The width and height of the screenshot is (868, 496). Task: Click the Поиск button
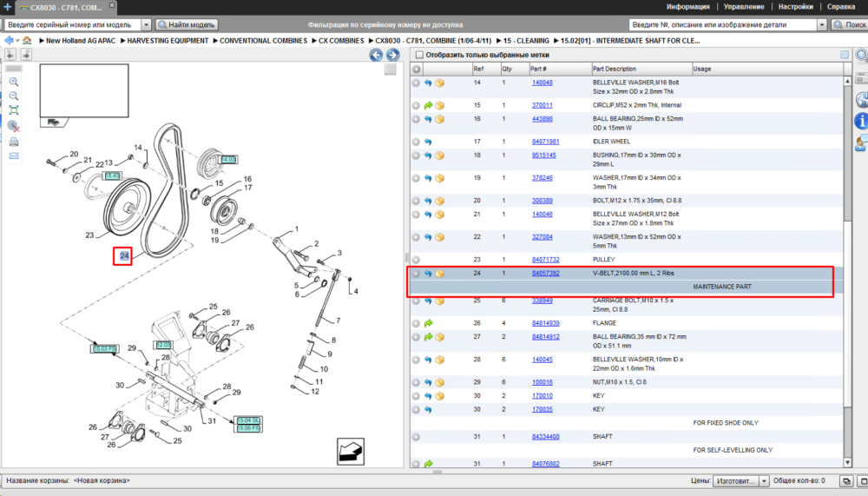coord(850,25)
